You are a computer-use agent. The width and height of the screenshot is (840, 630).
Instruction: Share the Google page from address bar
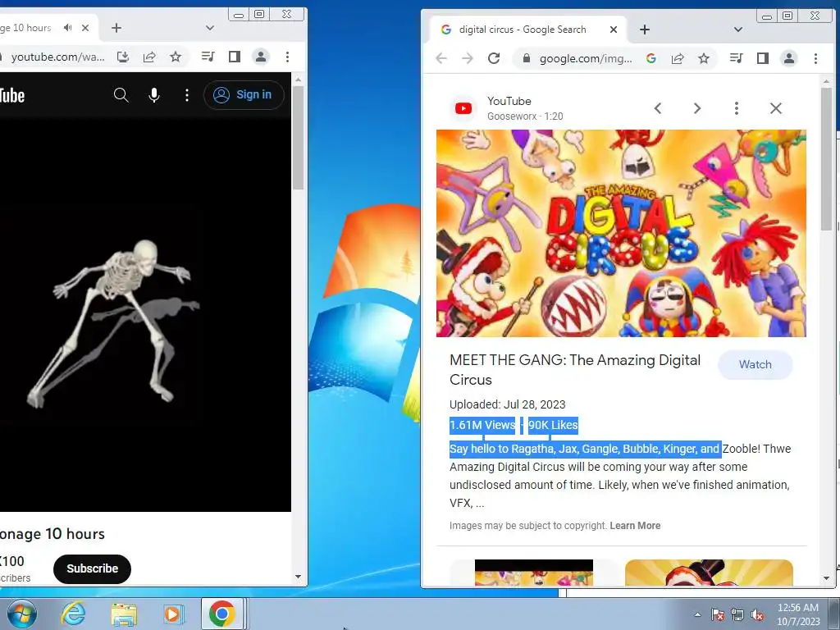(677, 58)
